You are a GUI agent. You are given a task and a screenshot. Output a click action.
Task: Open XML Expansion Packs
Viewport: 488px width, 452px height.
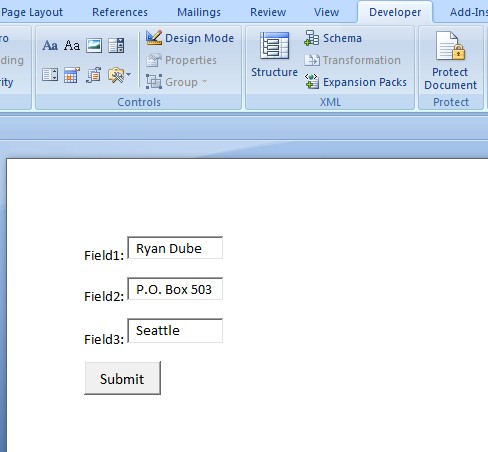coord(355,82)
